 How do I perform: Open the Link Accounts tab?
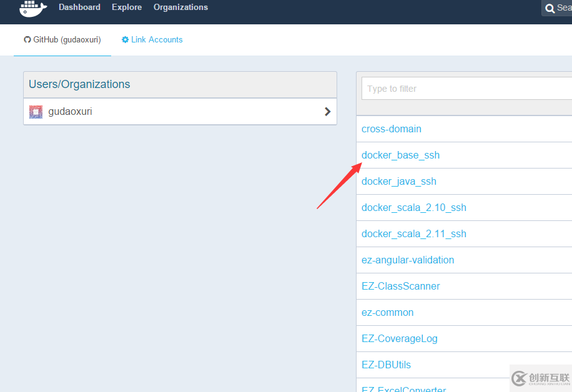click(152, 40)
